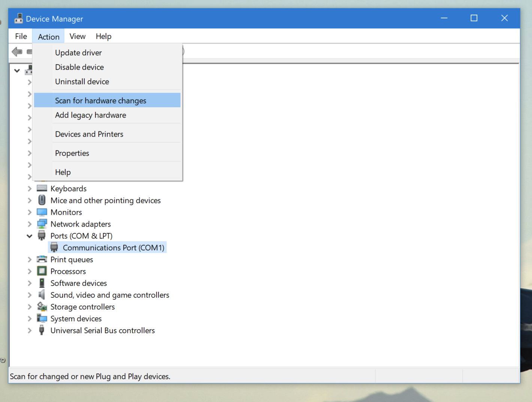Minimize the Device Manager window

point(444,18)
